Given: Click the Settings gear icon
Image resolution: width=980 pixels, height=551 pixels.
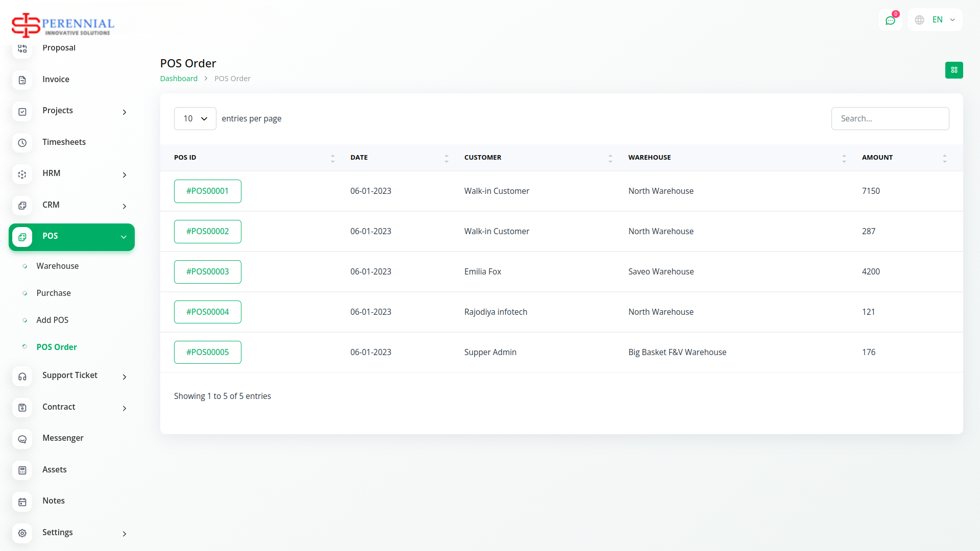Looking at the screenshot, I should pyautogui.click(x=22, y=533).
